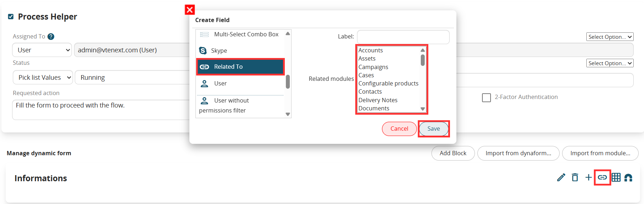Toggle the Process Helper checkbox
Image resolution: width=644 pixels, height=204 pixels.
click(11, 16)
